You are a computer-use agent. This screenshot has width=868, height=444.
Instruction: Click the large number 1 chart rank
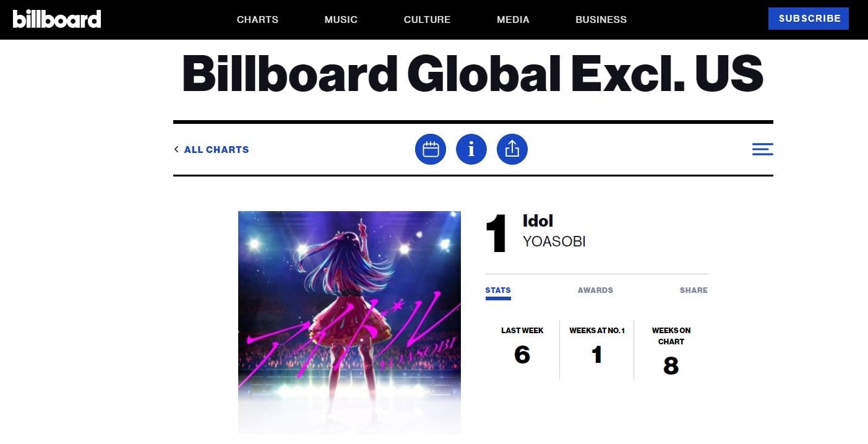(496, 233)
